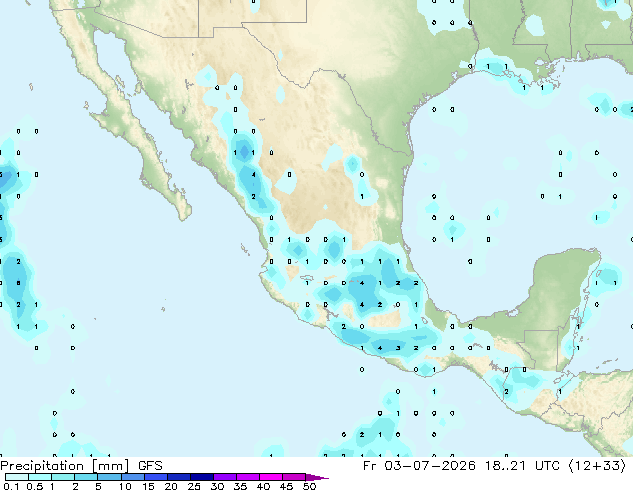Select the 2–5 mm legend color box

pyautogui.click(x=86, y=477)
